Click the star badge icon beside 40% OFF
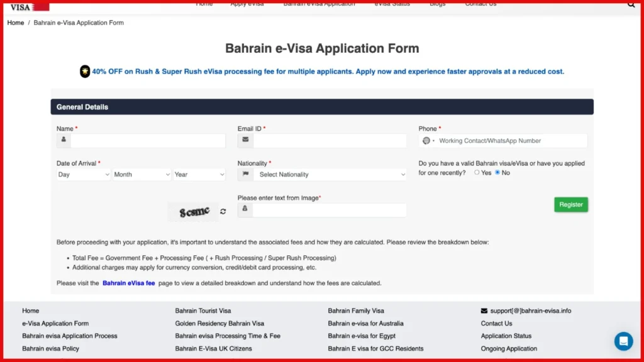The height and width of the screenshot is (362, 644). 85,72
